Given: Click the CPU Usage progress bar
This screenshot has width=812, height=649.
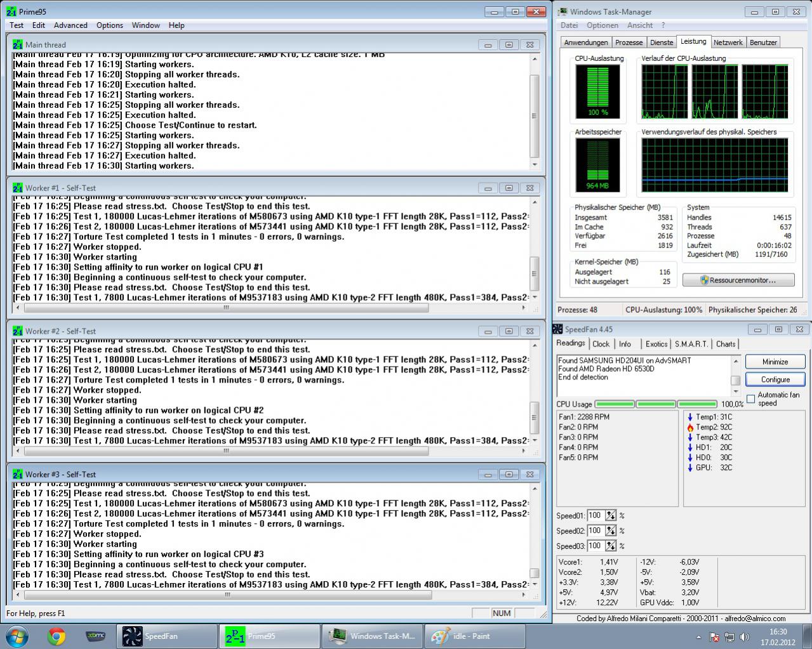Looking at the screenshot, I should (x=656, y=404).
